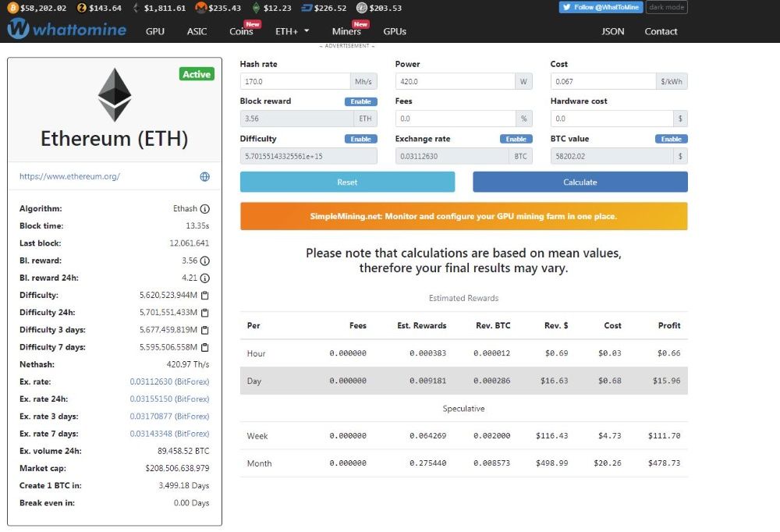Click the Litecoin ticker icon at $203.53
Viewport: 780px width, 532px height.
pos(362,8)
